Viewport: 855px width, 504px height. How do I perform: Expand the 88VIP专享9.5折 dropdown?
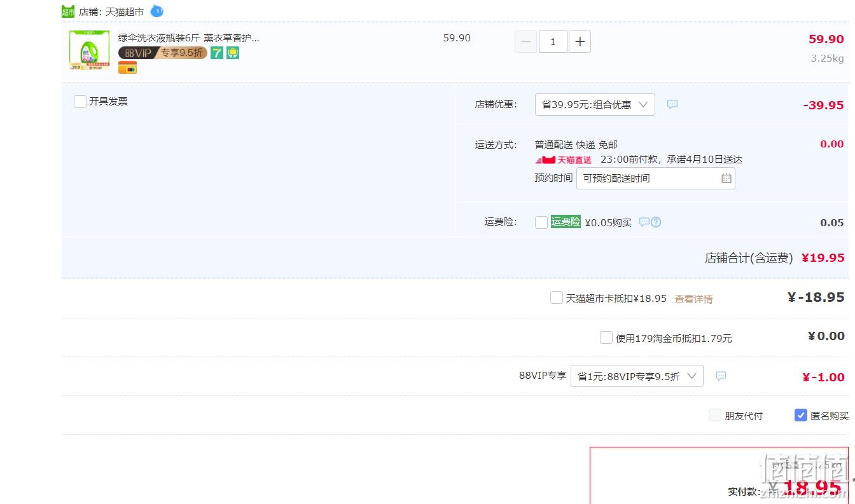pyautogui.click(x=637, y=376)
